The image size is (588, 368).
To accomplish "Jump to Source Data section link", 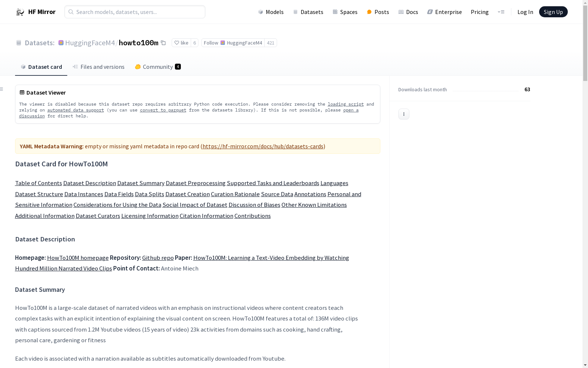I will [277, 194].
